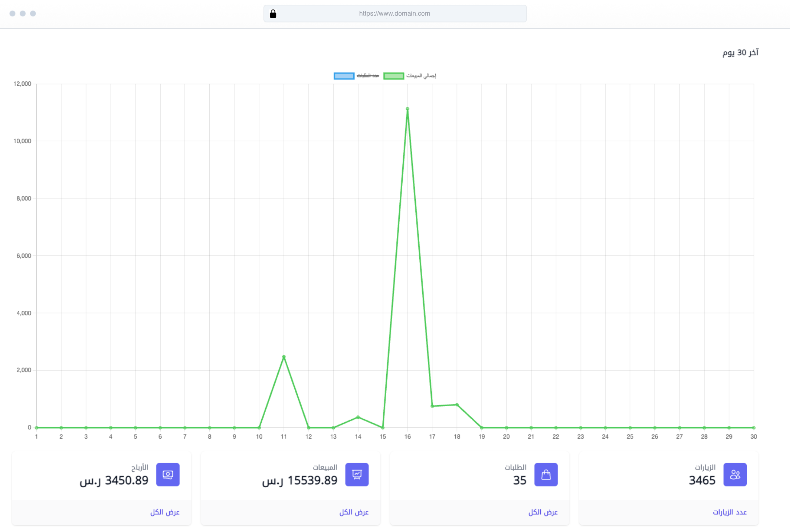
Task: Click the browser padlock icon
Action: tap(273, 14)
